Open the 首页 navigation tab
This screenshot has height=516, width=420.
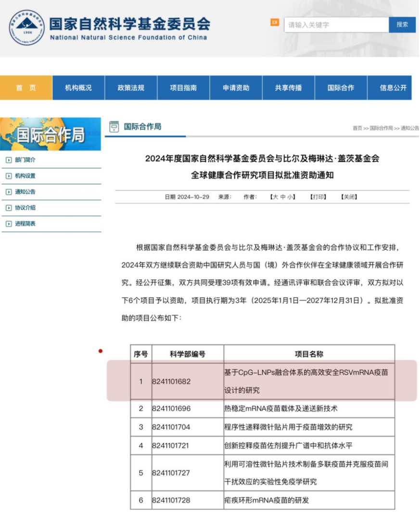coord(26,88)
